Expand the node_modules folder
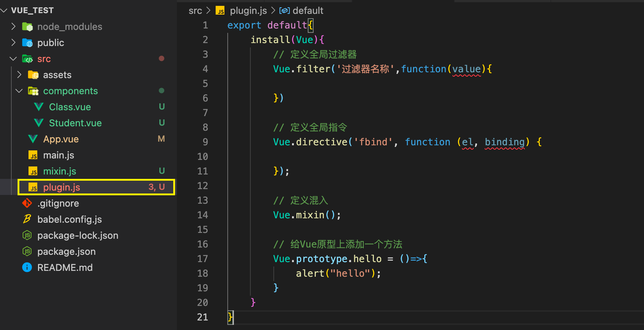The width and height of the screenshot is (644, 330). pyautogui.click(x=14, y=26)
